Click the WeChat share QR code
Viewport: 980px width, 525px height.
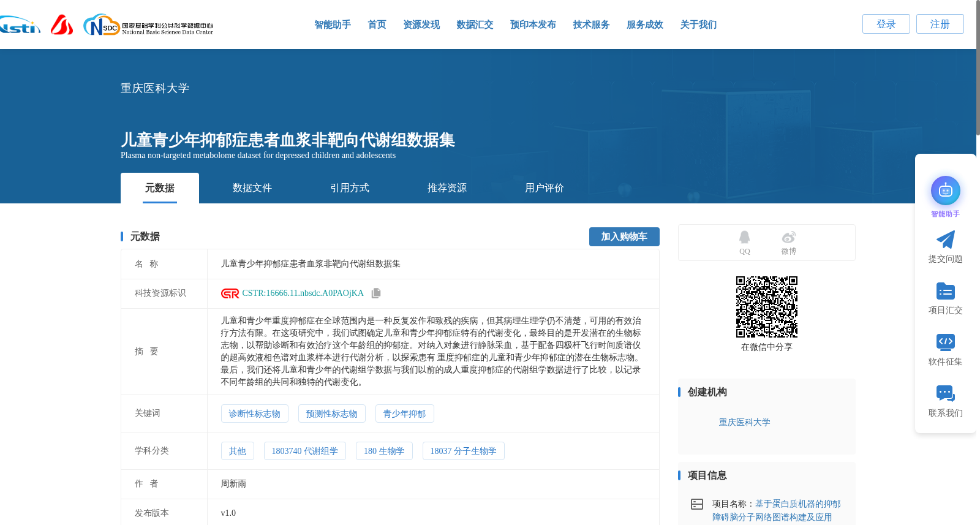coord(767,307)
